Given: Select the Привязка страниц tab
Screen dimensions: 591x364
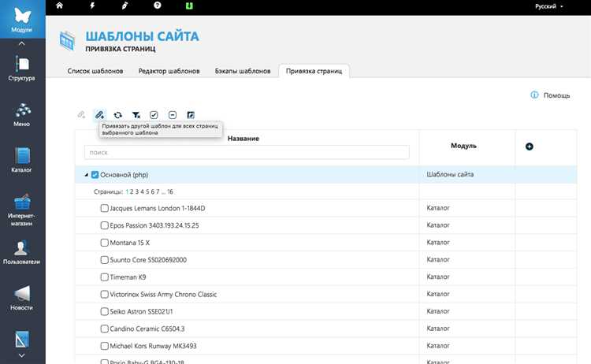Looking at the screenshot, I should tap(314, 71).
